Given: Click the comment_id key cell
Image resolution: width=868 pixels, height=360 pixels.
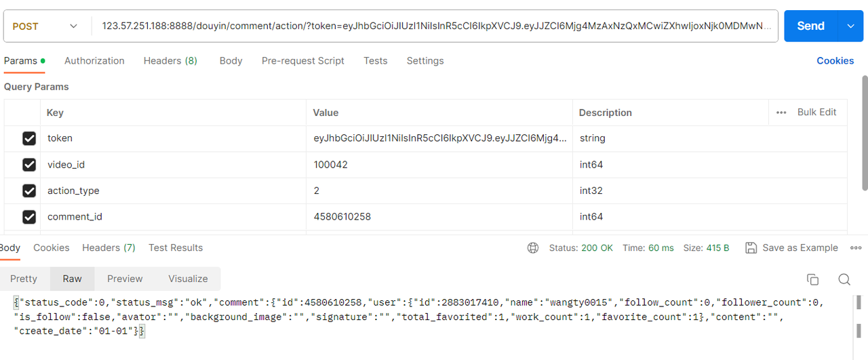Looking at the screenshot, I should point(174,217).
